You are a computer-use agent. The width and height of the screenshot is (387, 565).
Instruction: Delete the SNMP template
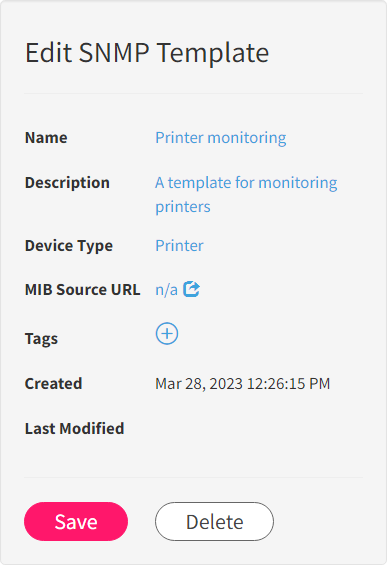(214, 521)
